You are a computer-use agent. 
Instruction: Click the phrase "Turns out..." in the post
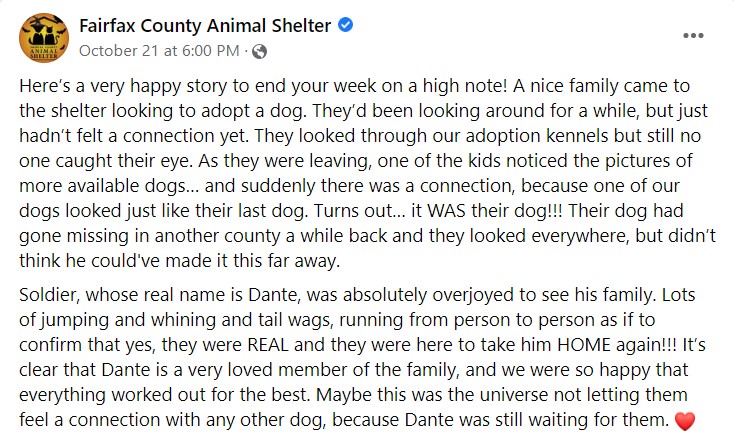click(x=360, y=211)
